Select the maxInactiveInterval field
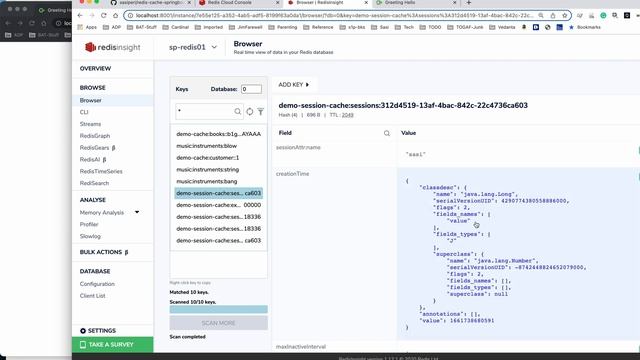 pos(301,347)
